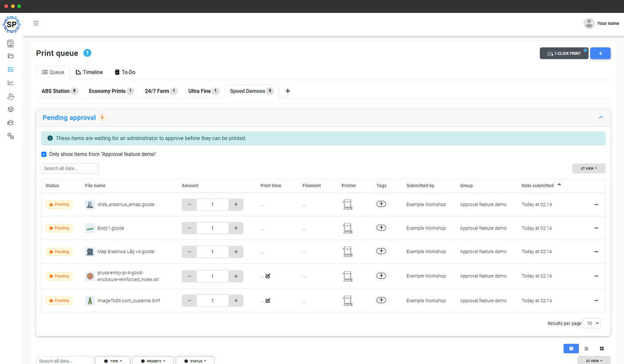Image resolution: width=624 pixels, height=364 pixels.
Task: Click the blue help question mark icon
Action: [87, 53]
